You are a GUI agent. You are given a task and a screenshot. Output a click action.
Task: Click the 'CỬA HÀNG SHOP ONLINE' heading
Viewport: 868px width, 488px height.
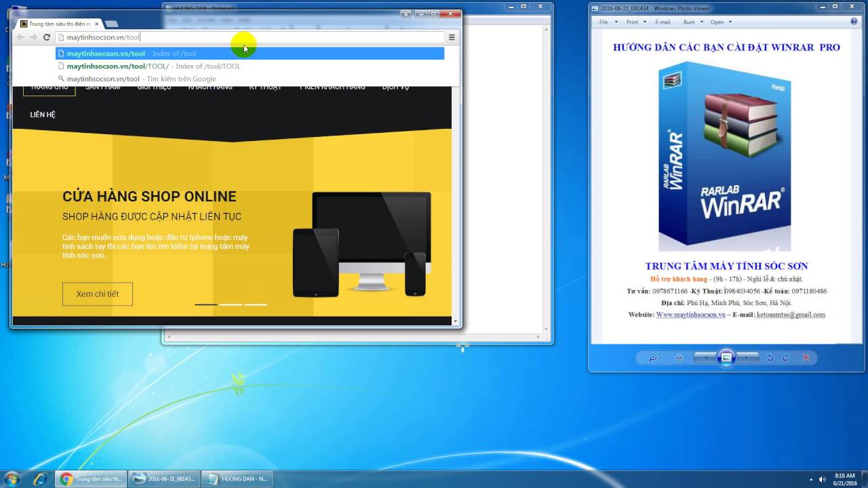149,197
